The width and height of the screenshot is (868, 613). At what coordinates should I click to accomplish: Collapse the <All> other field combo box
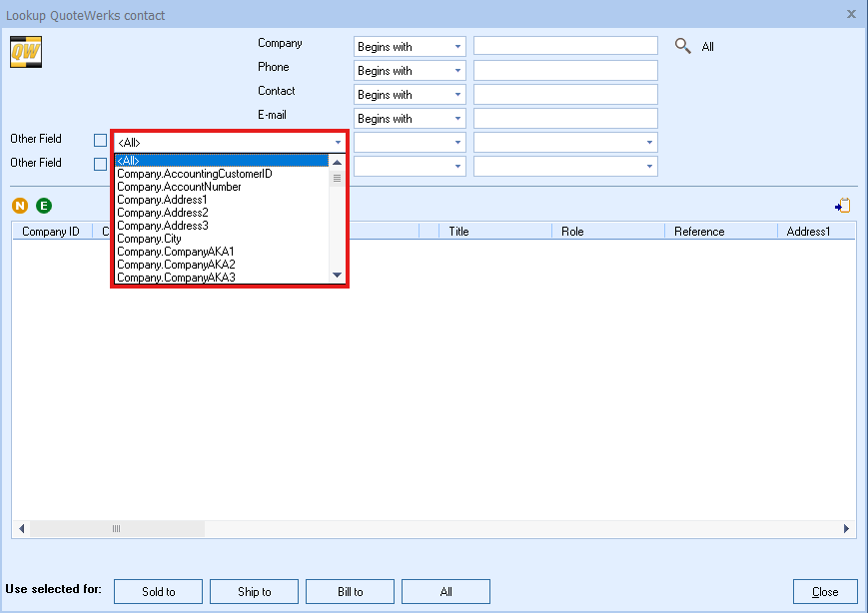coord(338,142)
